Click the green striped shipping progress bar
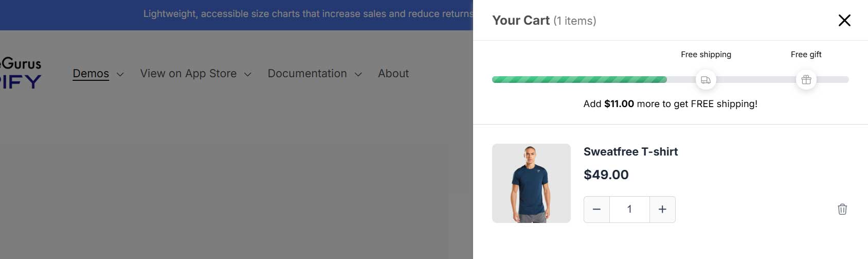The height and width of the screenshot is (259, 868). point(579,80)
